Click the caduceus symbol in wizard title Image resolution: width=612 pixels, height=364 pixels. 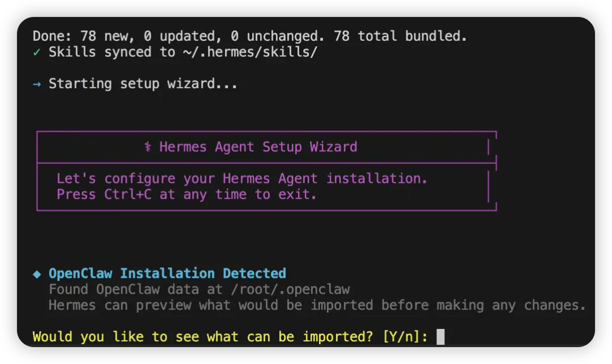tap(148, 147)
